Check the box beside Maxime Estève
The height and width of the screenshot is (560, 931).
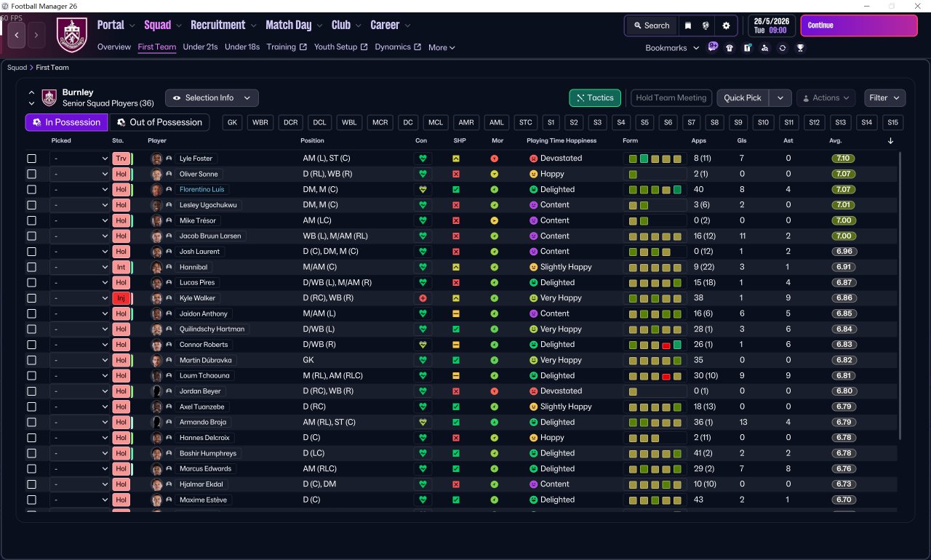coord(31,500)
